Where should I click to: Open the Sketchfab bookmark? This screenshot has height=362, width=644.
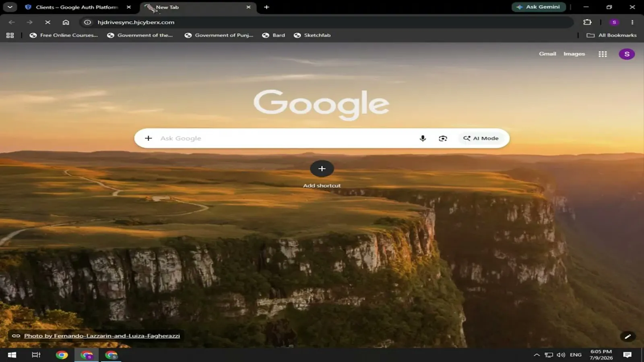click(x=312, y=35)
